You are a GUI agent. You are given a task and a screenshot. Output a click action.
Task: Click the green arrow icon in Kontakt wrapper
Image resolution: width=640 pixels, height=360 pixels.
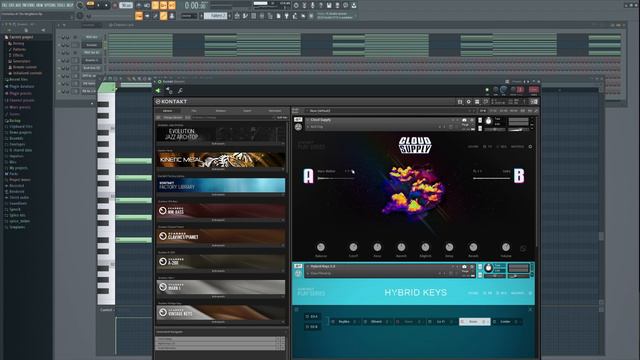click(158, 91)
